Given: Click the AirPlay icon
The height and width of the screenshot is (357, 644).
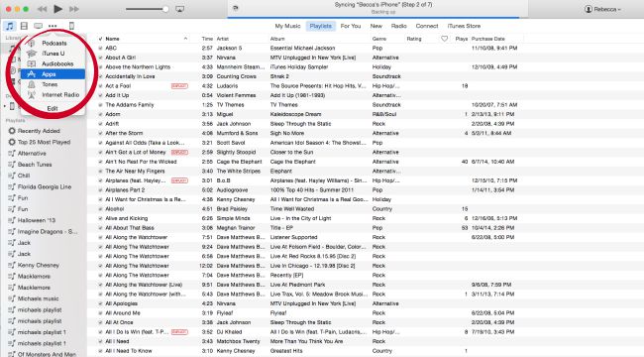Looking at the screenshot, I should 179,9.
